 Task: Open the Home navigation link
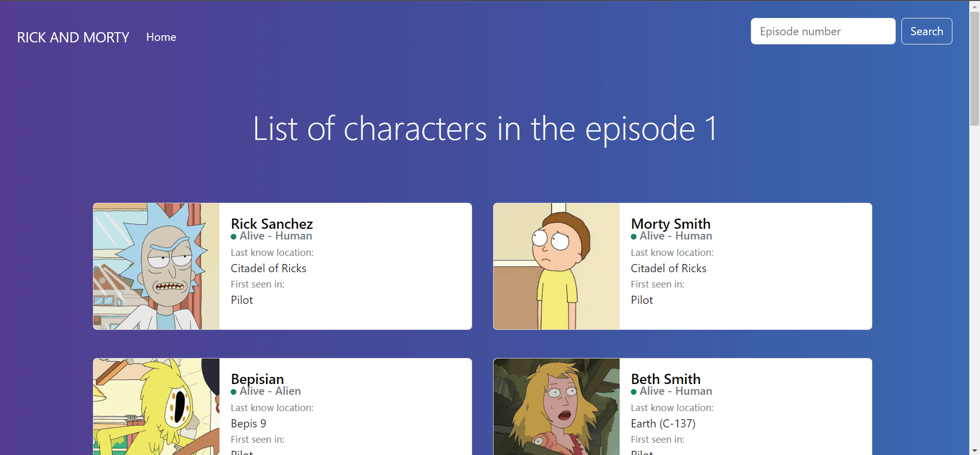(x=161, y=37)
